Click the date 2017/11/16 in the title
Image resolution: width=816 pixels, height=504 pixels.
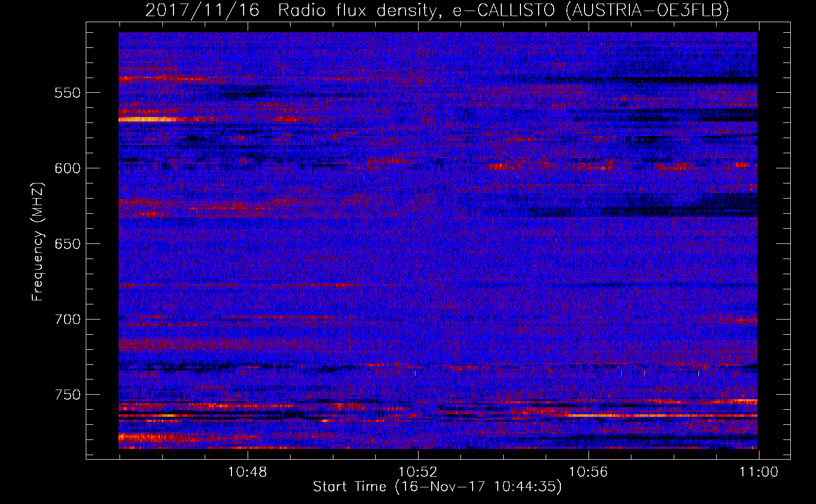point(202,10)
